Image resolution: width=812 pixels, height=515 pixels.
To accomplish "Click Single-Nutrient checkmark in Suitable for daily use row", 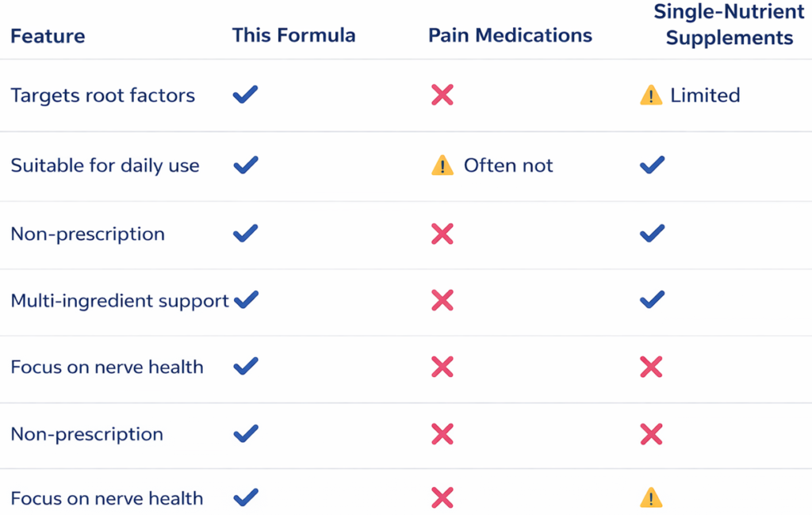I will tap(652, 165).
